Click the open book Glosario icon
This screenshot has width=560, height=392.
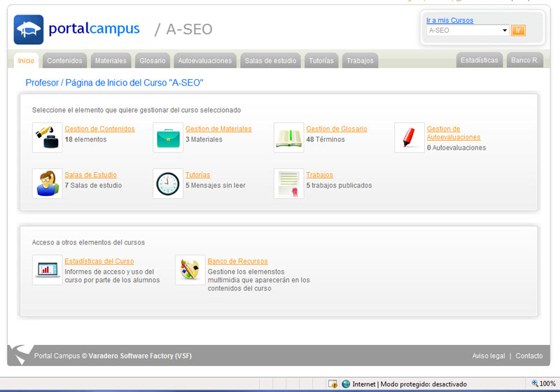click(288, 137)
